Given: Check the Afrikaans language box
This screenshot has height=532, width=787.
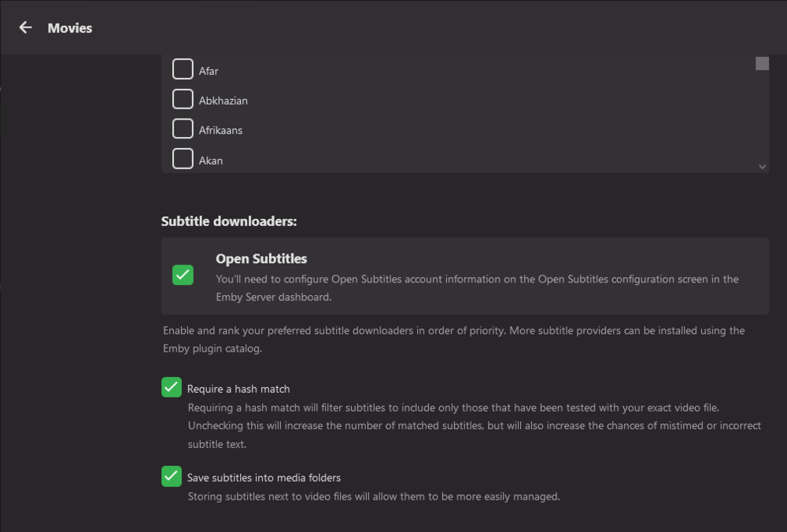Looking at the screenshot, I should click(183, 129).
